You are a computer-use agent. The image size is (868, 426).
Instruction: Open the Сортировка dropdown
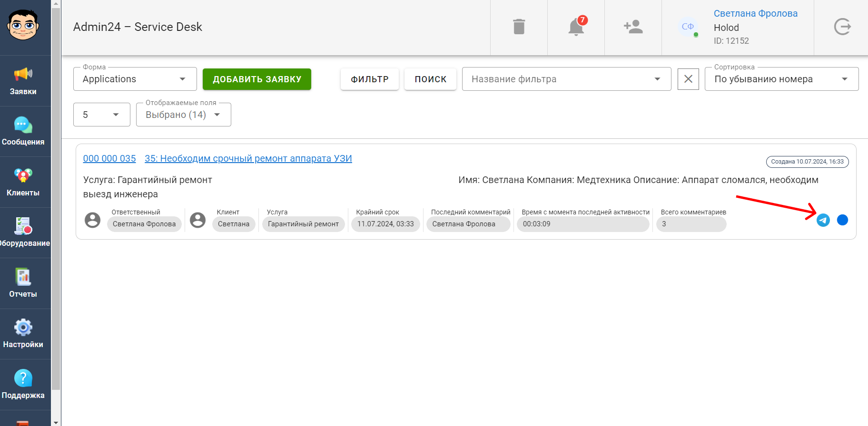point(781,79)
